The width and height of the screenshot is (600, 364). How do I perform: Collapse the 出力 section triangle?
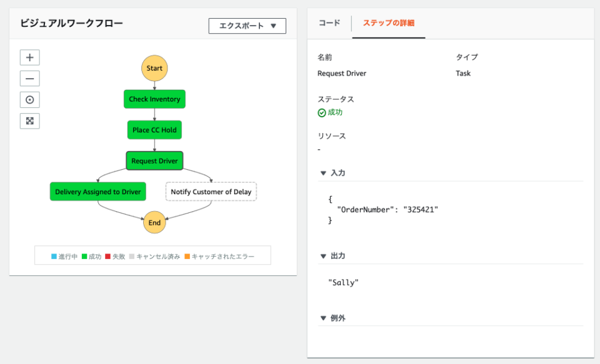323,256
